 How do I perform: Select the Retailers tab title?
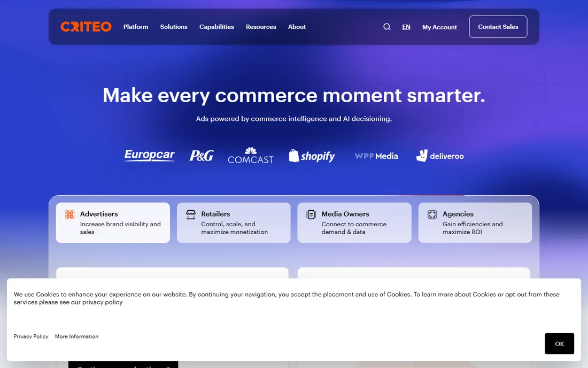pos(215,214)
